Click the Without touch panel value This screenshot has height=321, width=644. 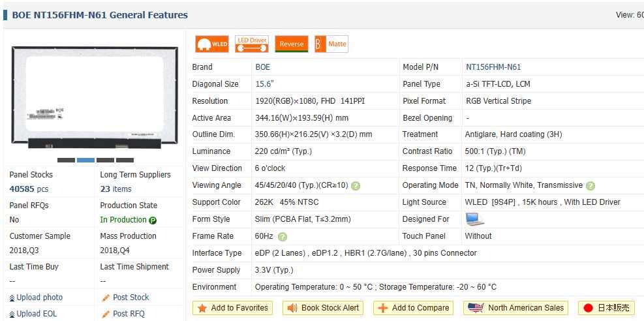click(478, 236)
